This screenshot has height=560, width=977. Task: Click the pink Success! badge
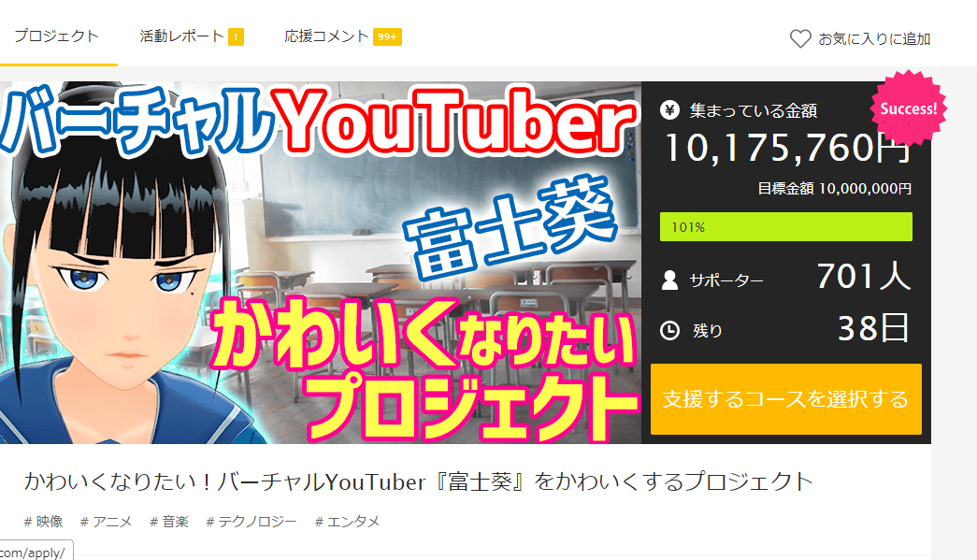pos(909,108)
